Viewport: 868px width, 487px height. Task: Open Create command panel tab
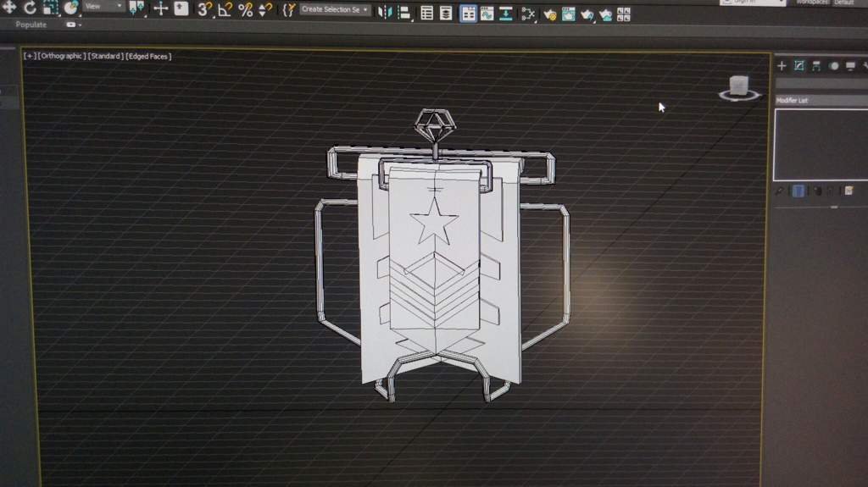point(782,66)
